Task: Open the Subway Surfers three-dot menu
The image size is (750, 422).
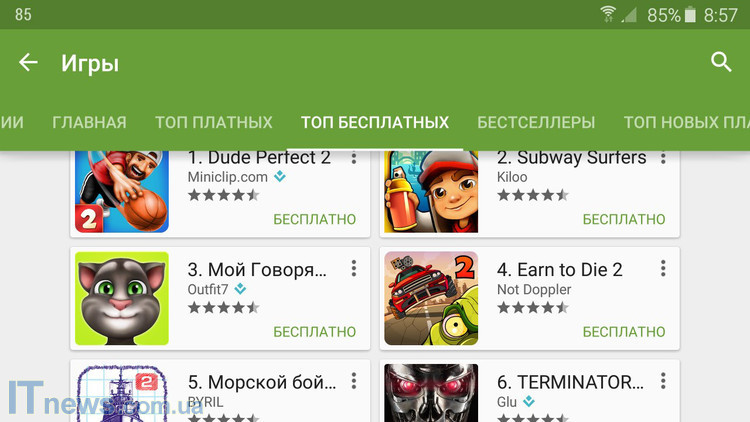Action: (663, 157)
